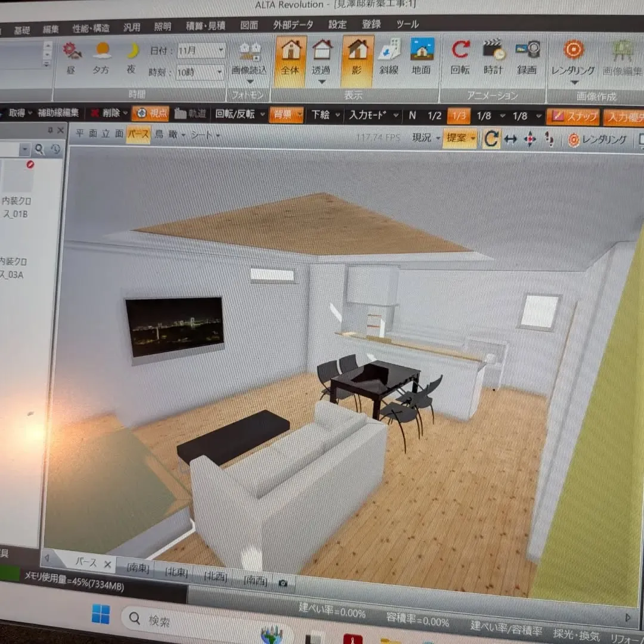Expand arrow beneath 画像読込
This screenshot has width=644, height=644.
coord(250,82)
